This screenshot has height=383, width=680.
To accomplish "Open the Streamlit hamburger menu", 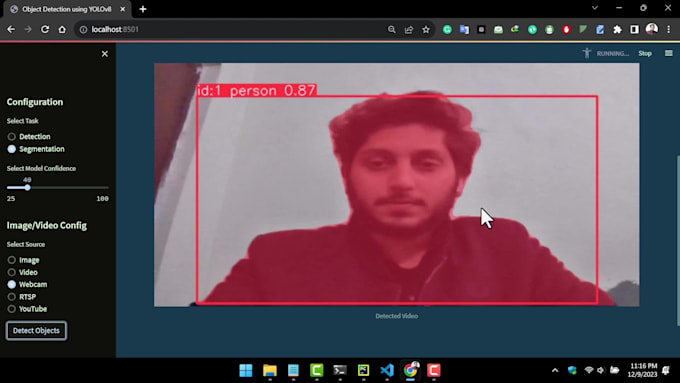I will pos(669,53).
